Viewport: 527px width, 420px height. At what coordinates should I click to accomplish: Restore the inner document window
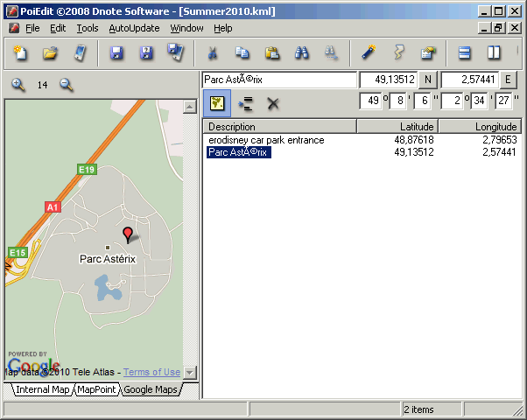[498, 28]
